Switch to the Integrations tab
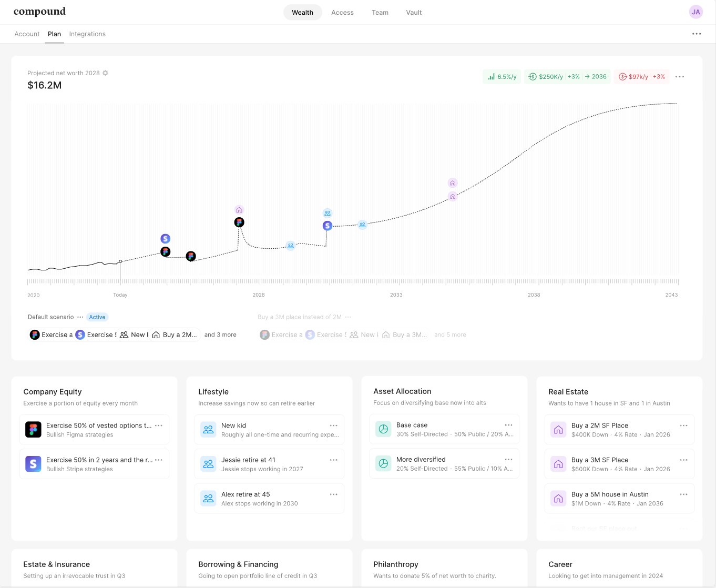The height and width of the screenshot is (588, 716). [87, 34]
